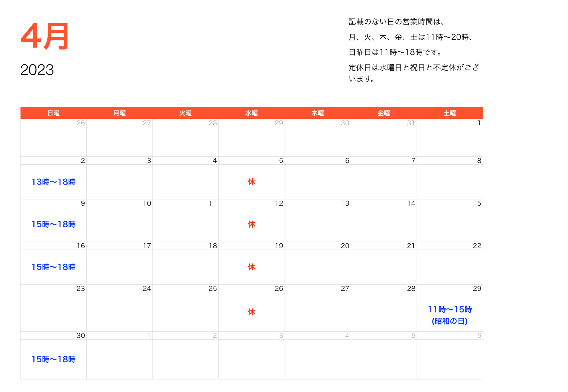Click the 15時〜18時 entry on April 30
Image resolution: width=568 pixels, height=392 pixels.
[54, 359]
